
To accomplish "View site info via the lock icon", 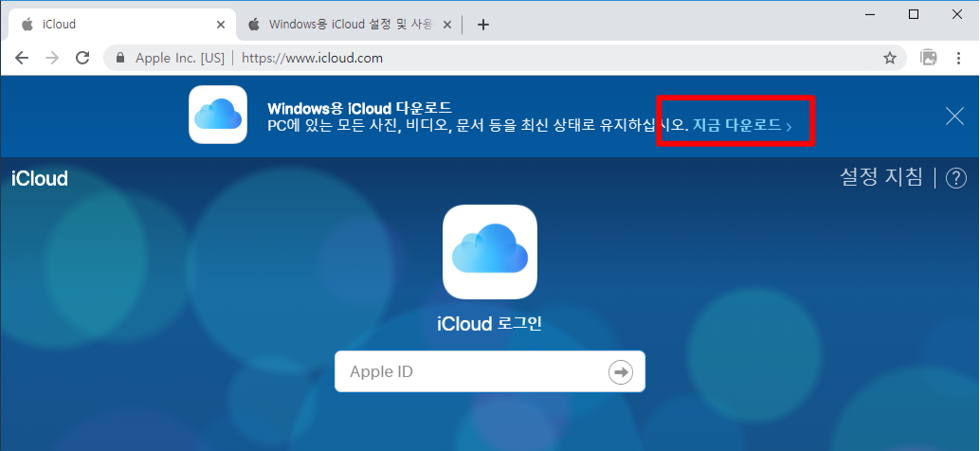I will (x=120, y=58).
